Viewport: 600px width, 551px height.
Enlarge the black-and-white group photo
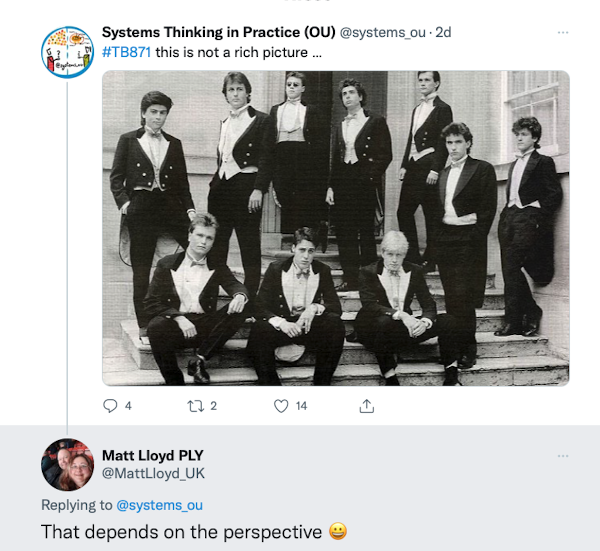(x=335, y=227)
